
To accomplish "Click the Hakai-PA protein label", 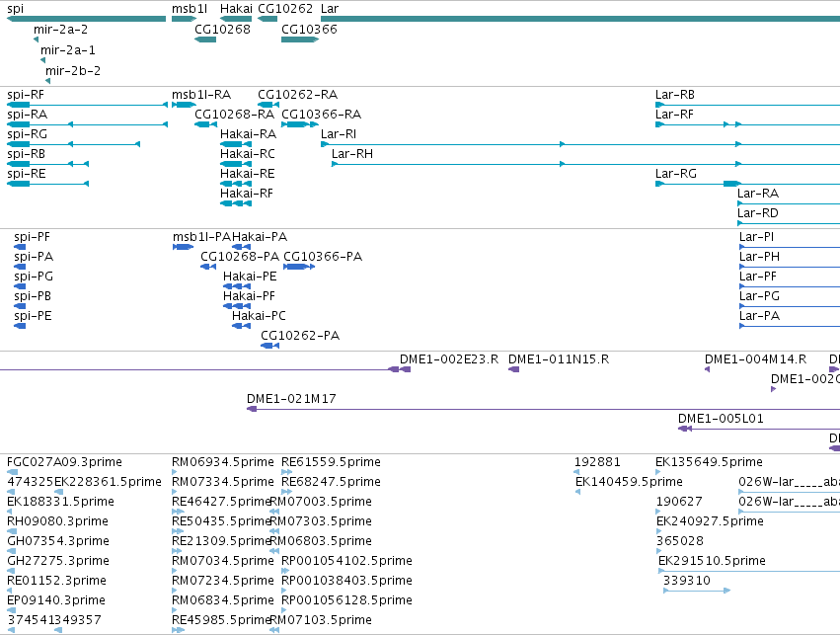I will tap(260, 237).
